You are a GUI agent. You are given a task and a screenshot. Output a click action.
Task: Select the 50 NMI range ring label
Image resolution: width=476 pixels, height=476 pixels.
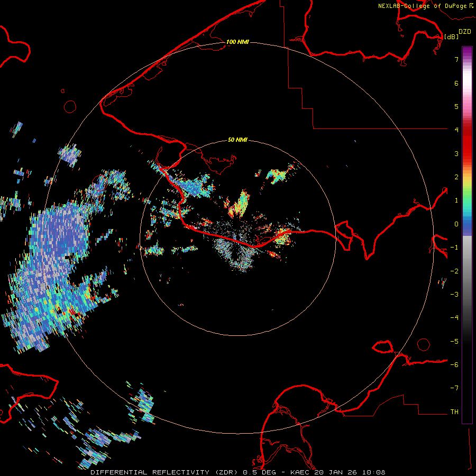point(237,140)
